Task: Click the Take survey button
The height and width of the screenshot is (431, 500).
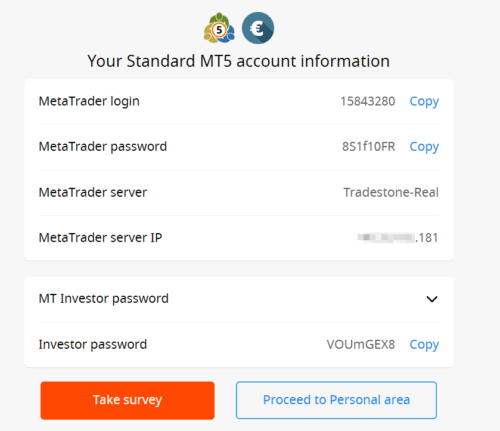Action: tap(127, 400)
